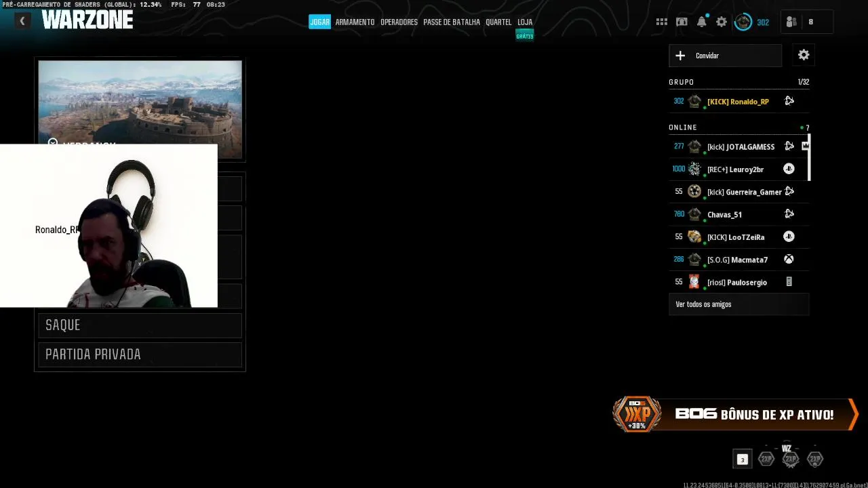Switch to the ARMAMENTO tab
The image size is (868, 488).
355,22
